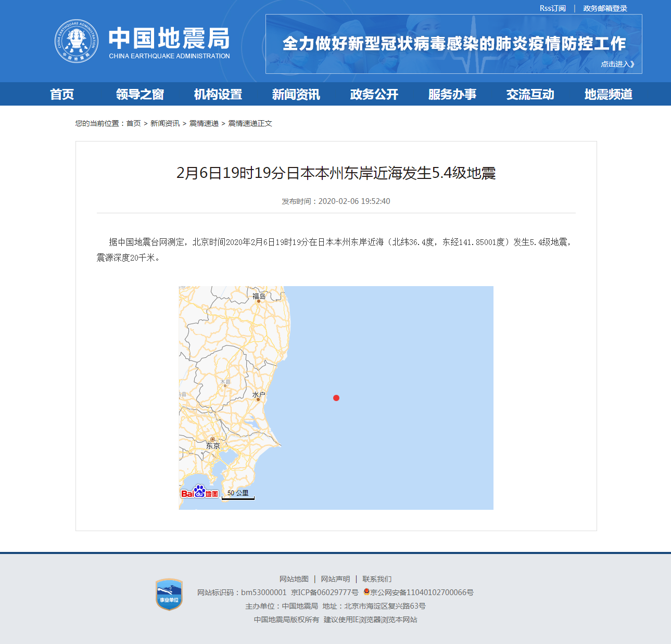
Task: Open the 服务办事 section
Action: (x=452, y=94)
